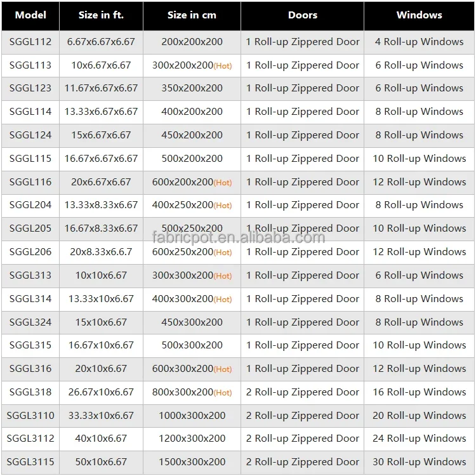This screenshot has width=476, height=476.
Task: Select the 20x8.33x6.6.7 size cell
Action: [101, 252]
